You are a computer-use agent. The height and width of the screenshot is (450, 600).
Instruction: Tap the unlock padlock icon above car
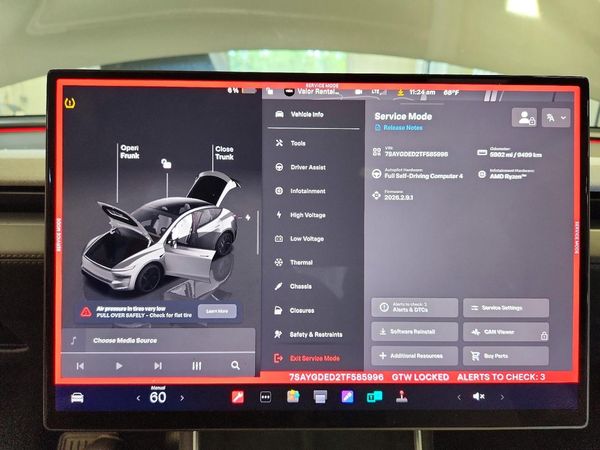[x=166, y=163]
